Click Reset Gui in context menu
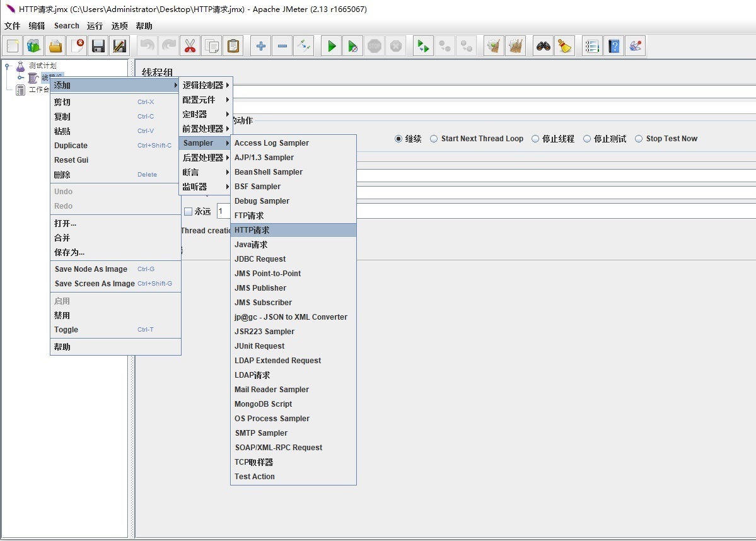The height and width of the screenshot is (541, 756). point(116,160)
